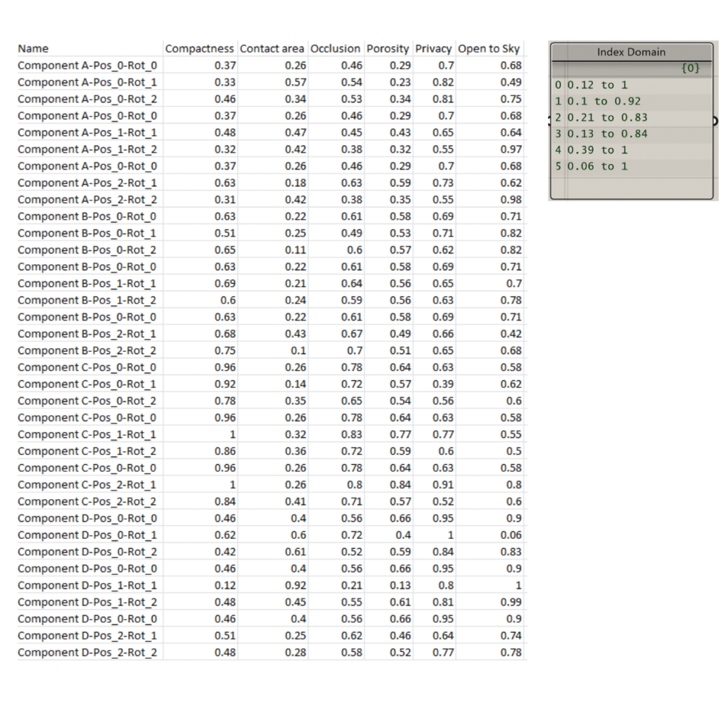Select the Component C-Pos_2-Rot_1 name cell
This screenshot has width=728, height=703.
87,485
